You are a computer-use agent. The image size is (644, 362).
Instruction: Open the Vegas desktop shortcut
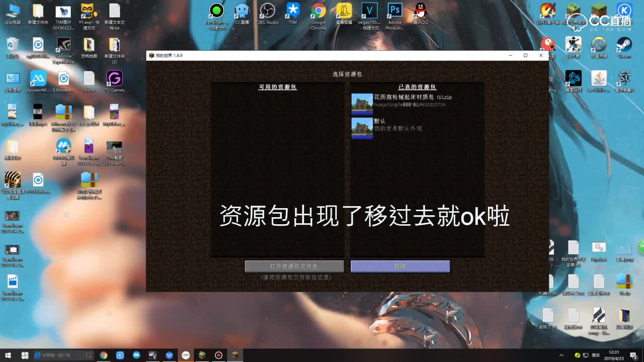(369, 16)
